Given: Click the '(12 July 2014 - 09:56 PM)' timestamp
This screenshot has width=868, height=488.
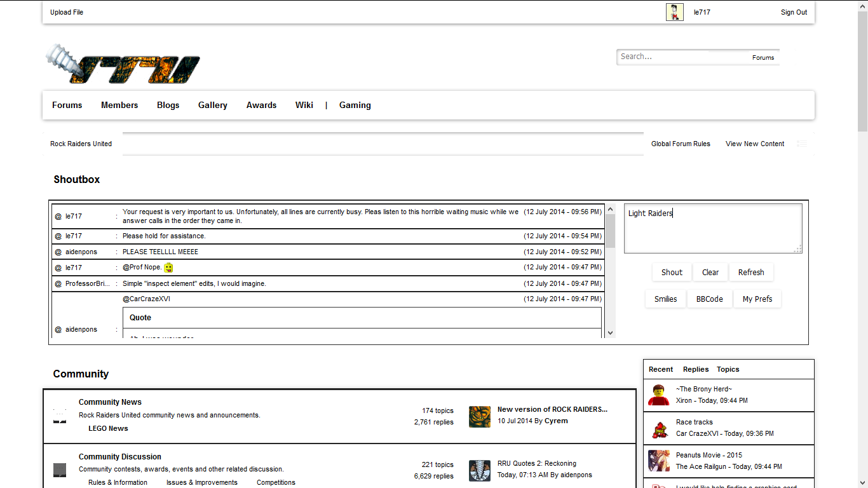Looking at the screenshot, I should click(563, 212).
